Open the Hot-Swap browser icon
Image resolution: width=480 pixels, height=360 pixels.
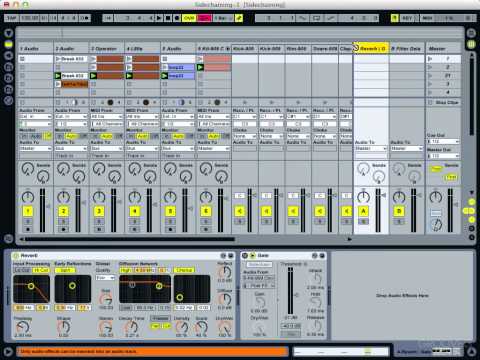[x=8, y=100]
